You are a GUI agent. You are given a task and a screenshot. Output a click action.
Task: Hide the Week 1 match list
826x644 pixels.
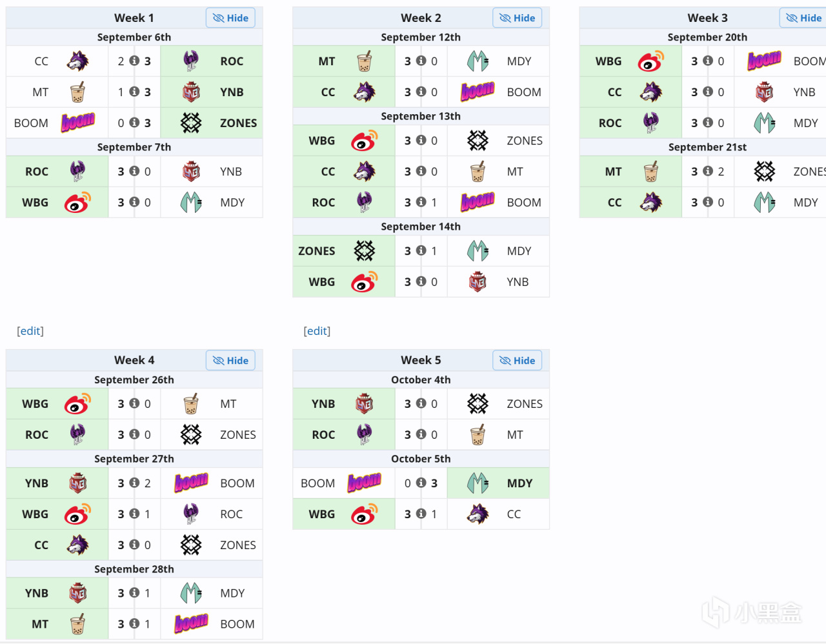point(230,18)
